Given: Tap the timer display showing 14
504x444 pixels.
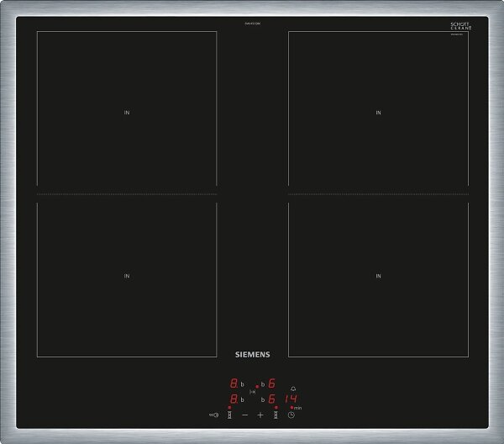Looking at the screenshot, I should point(291,399).
